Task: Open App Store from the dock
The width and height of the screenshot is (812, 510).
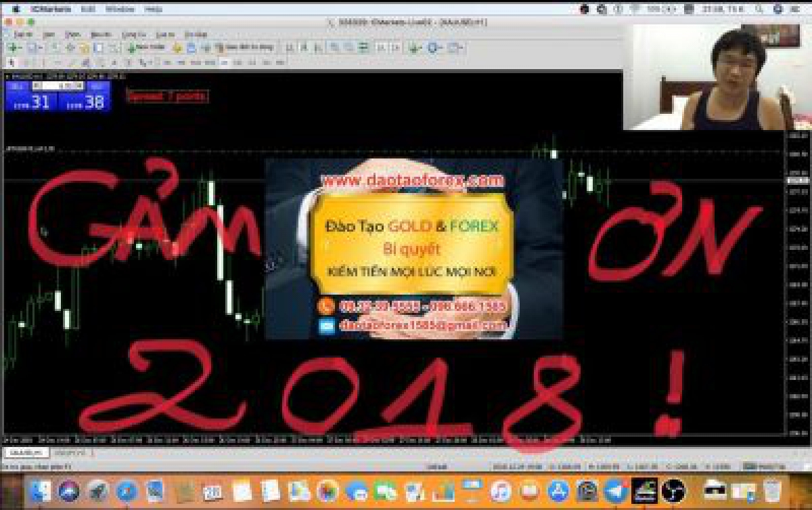Action: coord(558,490)
